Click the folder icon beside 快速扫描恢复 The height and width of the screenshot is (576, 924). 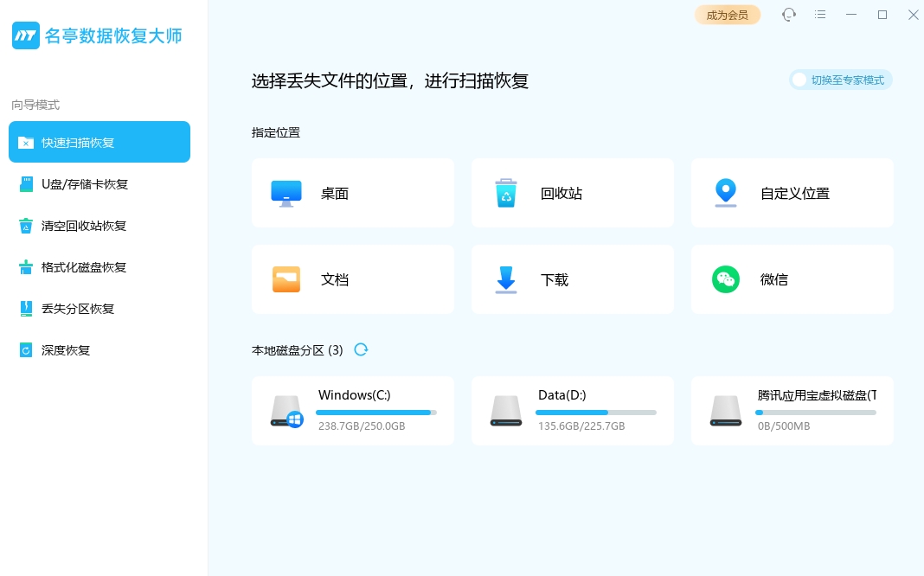(26, 143)
